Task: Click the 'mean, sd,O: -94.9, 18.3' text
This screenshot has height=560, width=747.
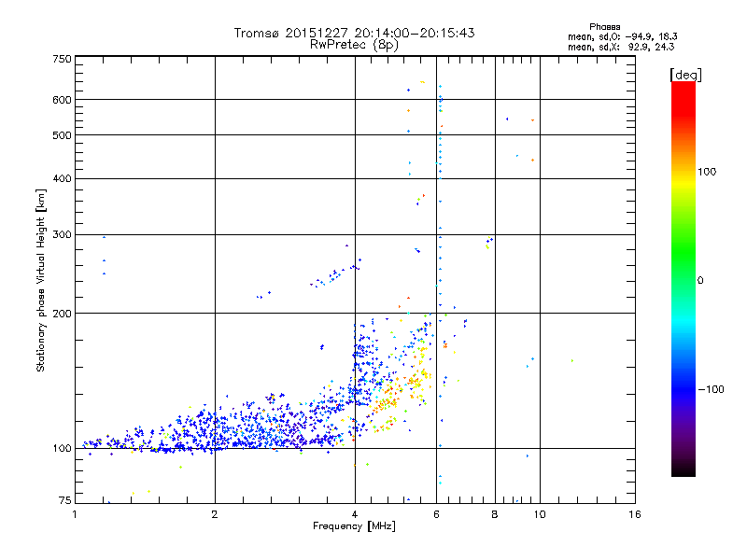Action: pyautogui.click(x=622, y=36)
